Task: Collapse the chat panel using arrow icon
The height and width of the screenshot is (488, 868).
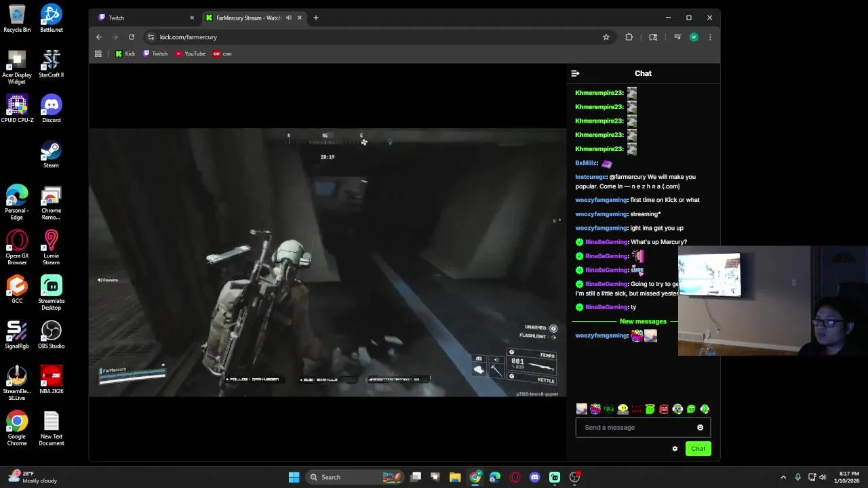Action: coord(575,73)
